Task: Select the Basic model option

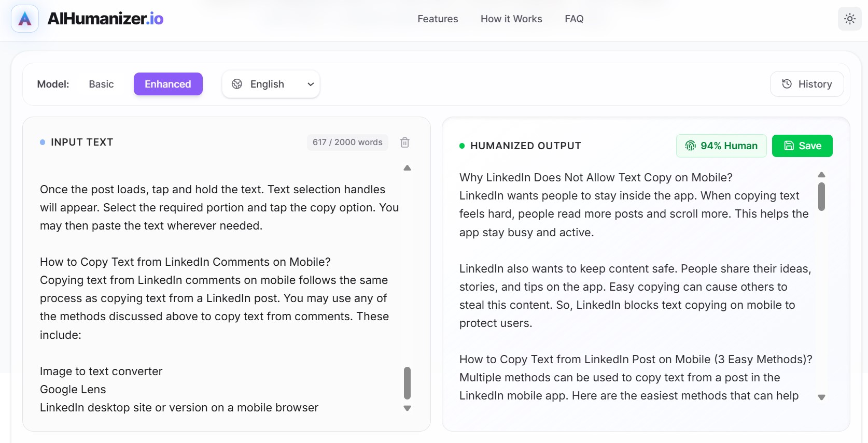Action: pyautogui.click(x=101, y=84)
